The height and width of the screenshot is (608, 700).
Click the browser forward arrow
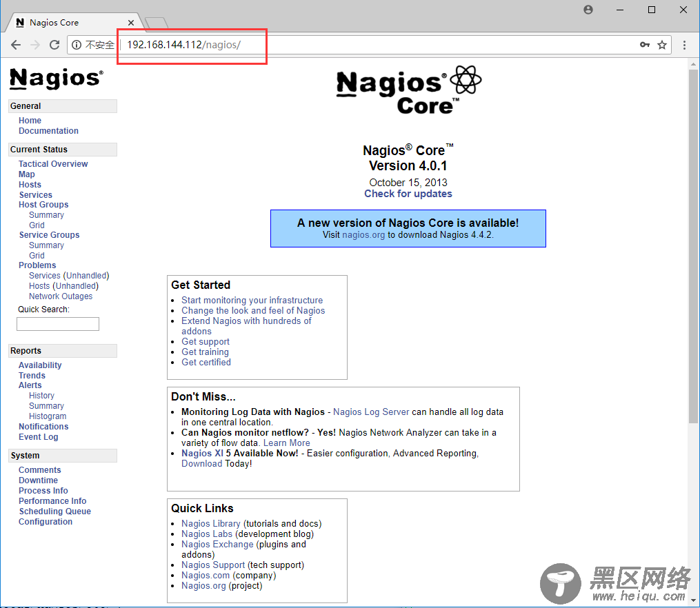click(x=35, y=45)
